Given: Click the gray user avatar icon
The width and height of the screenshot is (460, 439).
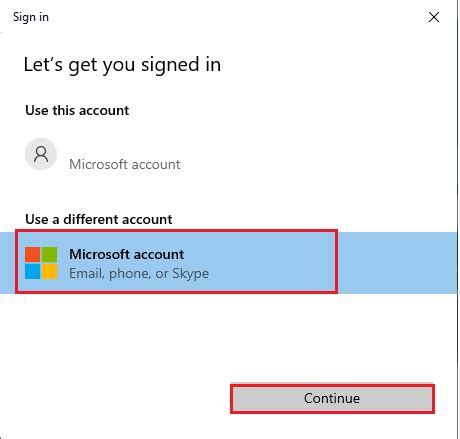Looking at the screenshot, I should pyautogui.click(x=41, y=154).
